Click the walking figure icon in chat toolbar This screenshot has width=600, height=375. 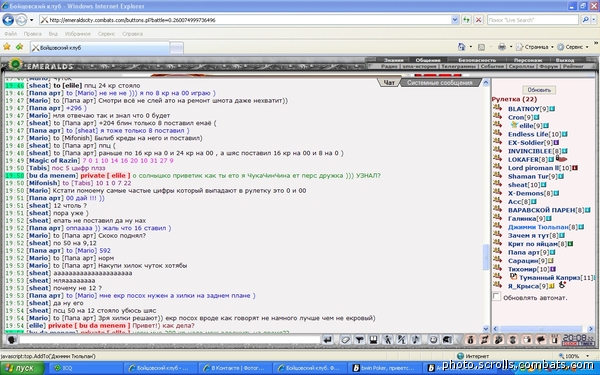coord(388,340)
